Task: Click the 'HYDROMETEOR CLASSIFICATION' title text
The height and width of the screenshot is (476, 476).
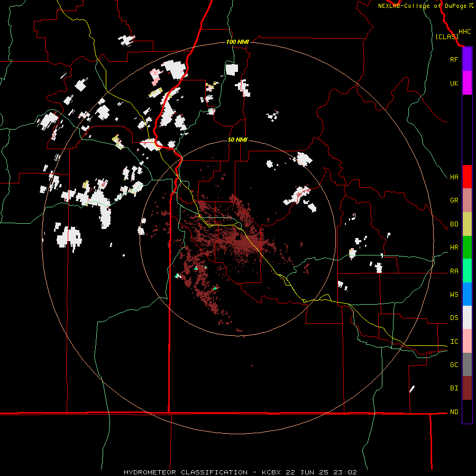Action: click(186, 472)
